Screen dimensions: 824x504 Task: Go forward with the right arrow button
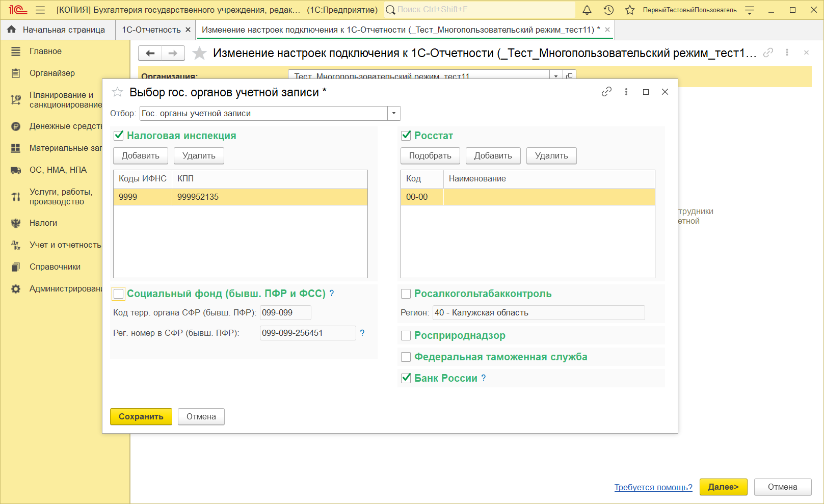point(173,53)
